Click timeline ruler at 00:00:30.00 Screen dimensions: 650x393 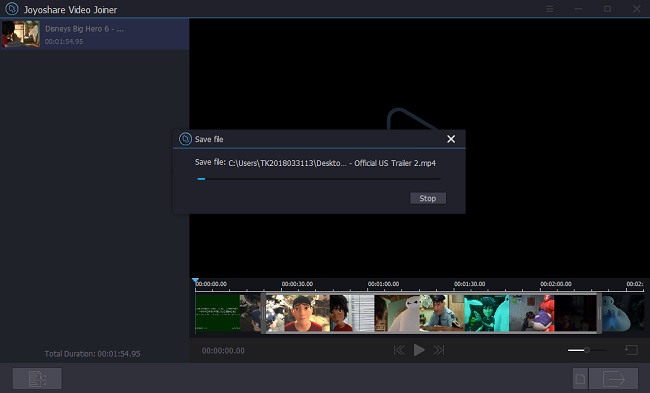pyautogui.click(x=297, y=284)
